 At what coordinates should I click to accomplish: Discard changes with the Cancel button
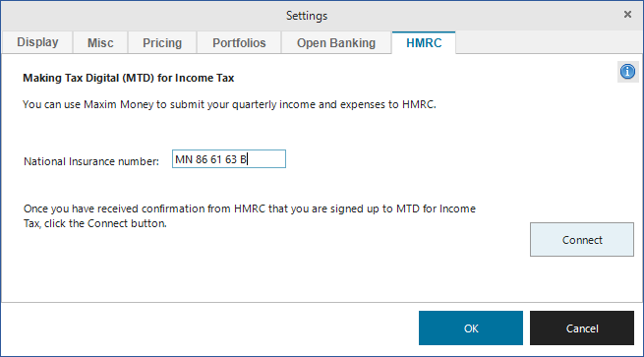(582, 328)
